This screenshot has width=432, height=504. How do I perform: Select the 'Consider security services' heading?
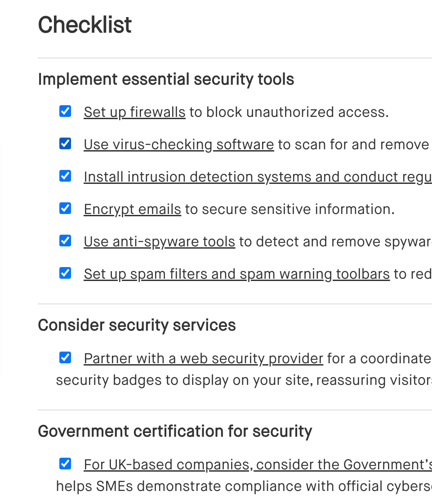137,325
